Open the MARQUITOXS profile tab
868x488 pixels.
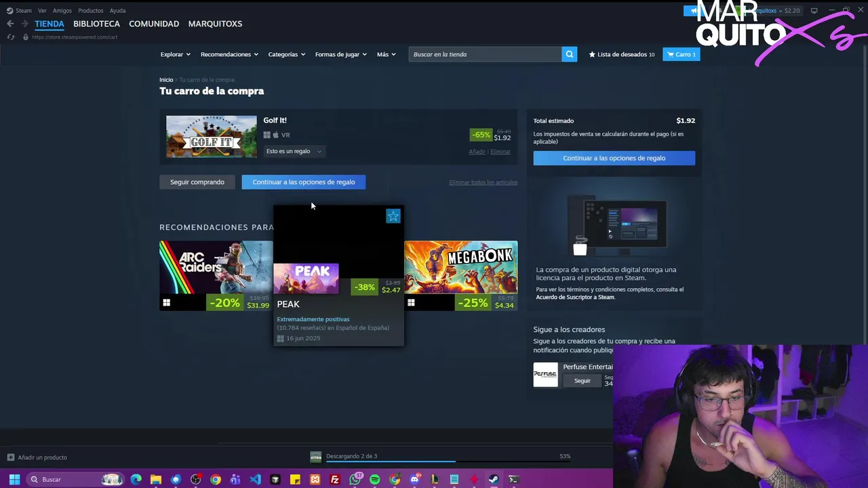click(215, 24)
